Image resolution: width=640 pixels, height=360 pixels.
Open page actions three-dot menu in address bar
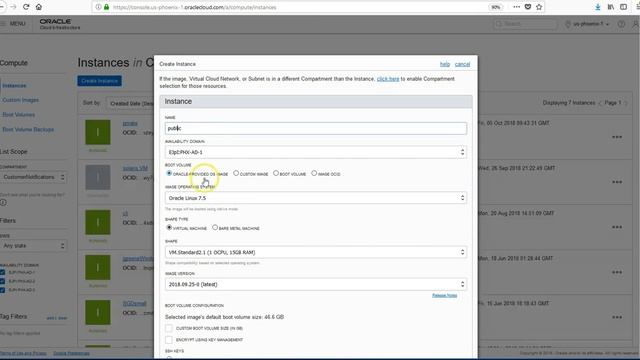516,7
